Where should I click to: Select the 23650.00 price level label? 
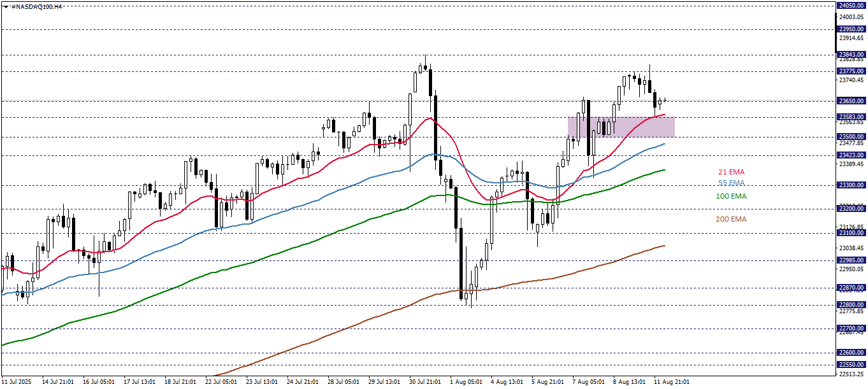[x=851, y=101]
